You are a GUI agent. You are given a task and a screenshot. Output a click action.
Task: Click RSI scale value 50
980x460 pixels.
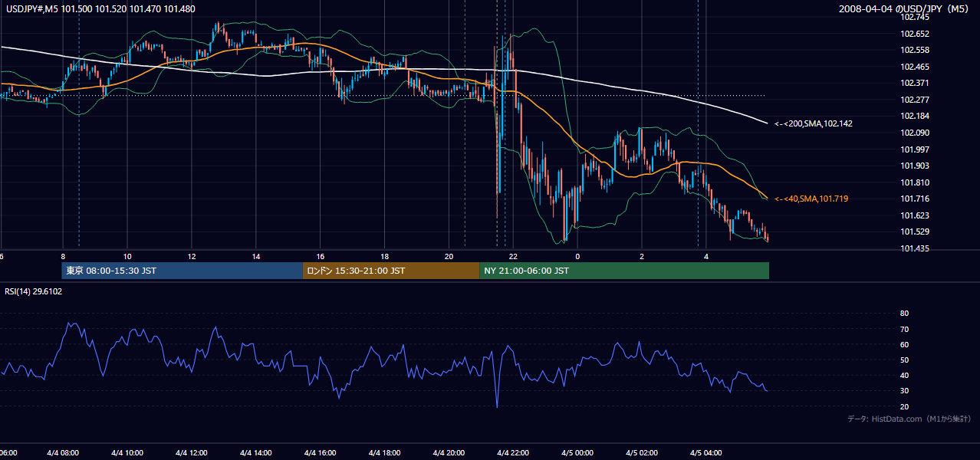click(904, 360)
